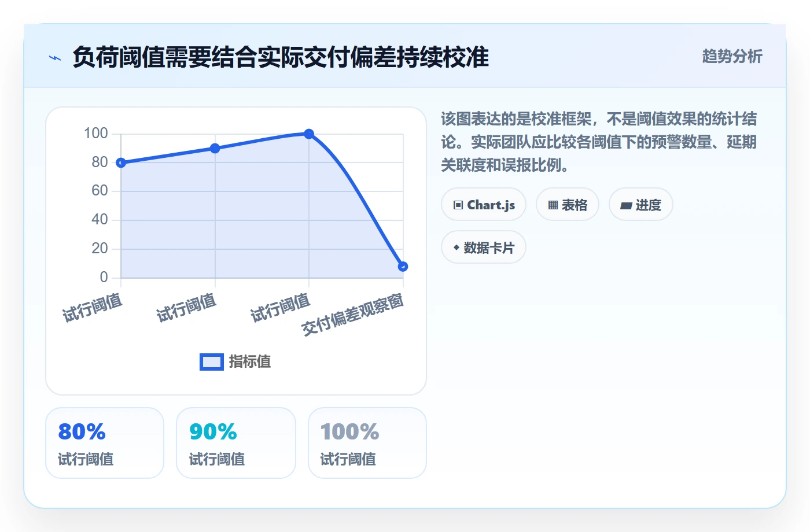Image resolution: width=810 pixels, height=532 pixels.
Task: Click the grid icon in the 表格 chip
Action: pos(553,205)
